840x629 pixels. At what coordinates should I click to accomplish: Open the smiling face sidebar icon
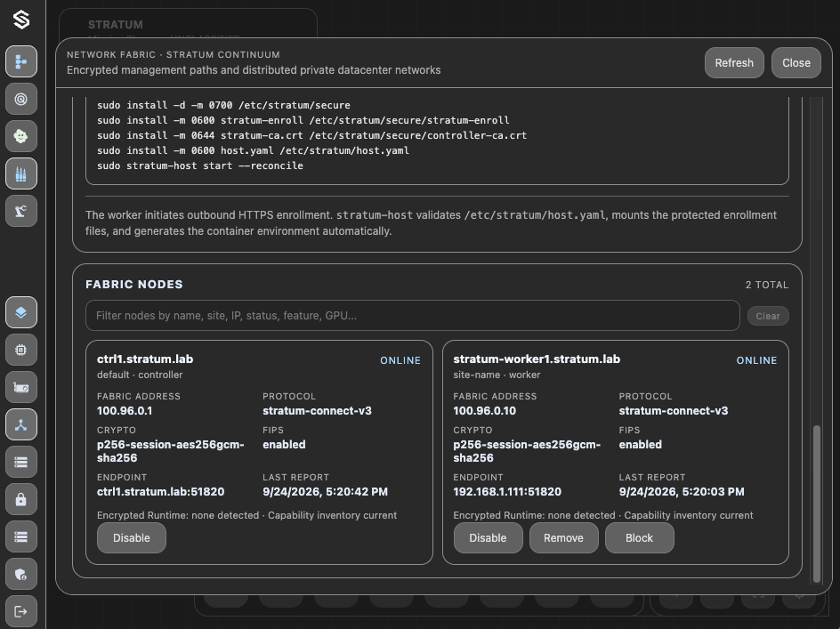click(21, 136)
